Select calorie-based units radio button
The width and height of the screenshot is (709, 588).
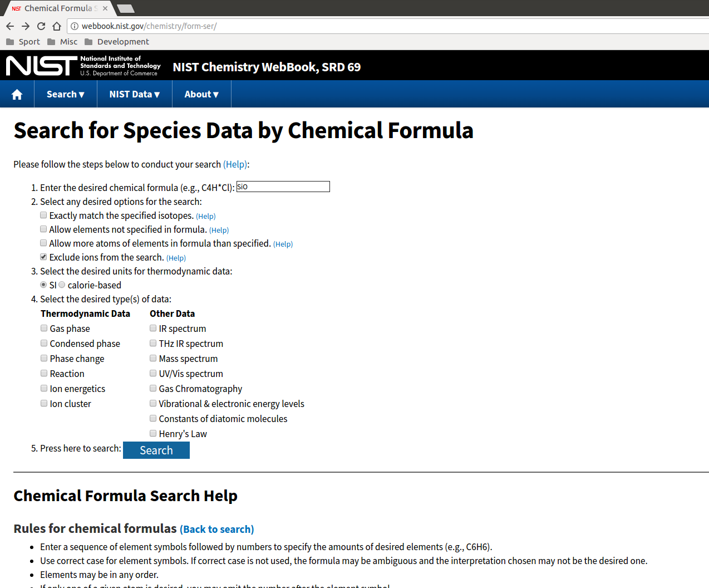click(x=62, y=285)
